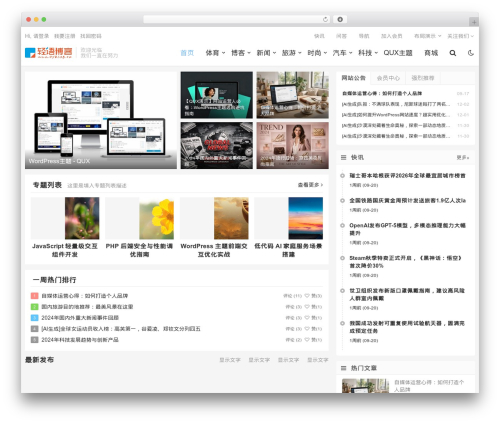The image size is (500, 423).
Task: Click 请登录 link in top bar
Action: pyautogui.click(x=41, y=36)
